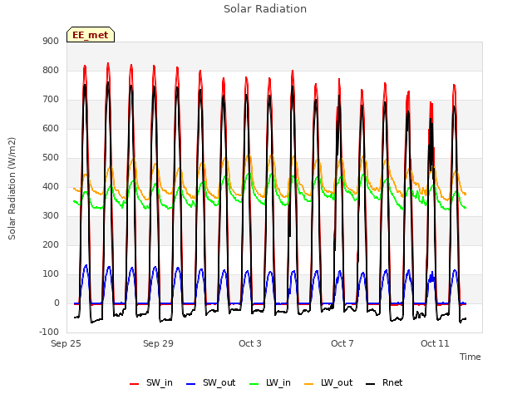Viewport: 532px width, 399px height.
Task: Click the 800 y-axis tick label
Action: click(x=51, y=70)
